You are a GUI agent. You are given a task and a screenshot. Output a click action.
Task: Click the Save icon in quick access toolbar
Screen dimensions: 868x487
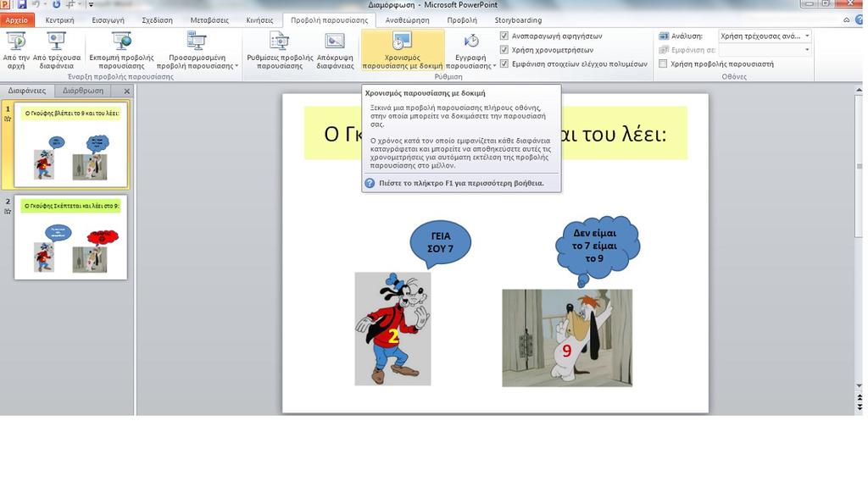tap(21, 4)
